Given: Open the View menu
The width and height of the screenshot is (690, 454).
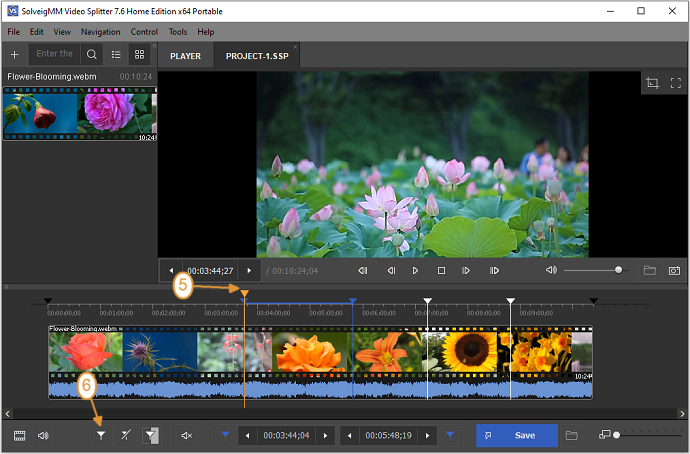Looking at the screenshot, I should (62, 32).
